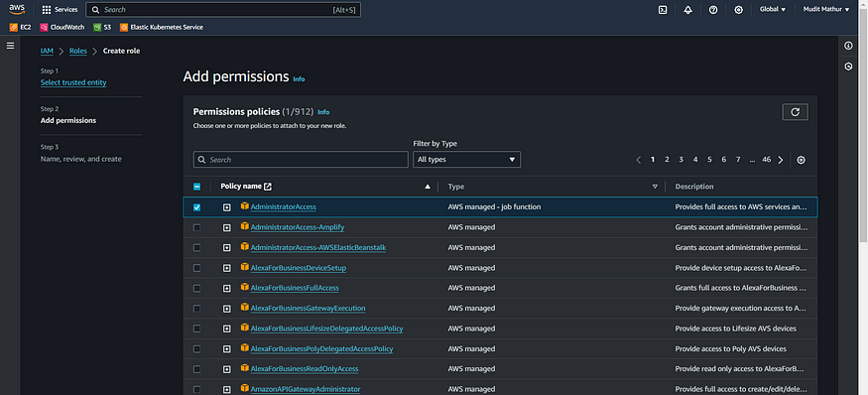Viewport: 868px width, 395px height.
Task: Check AlexaForBusinessLifesizeDelegatedAccessPolicy checkbox
Action: 196,329
